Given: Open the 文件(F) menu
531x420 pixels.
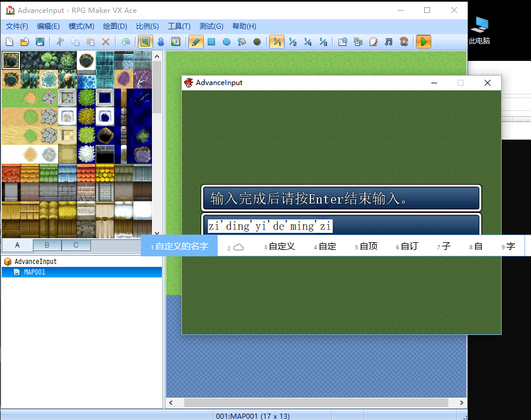Looking at the screenshot, I should 17,26.
